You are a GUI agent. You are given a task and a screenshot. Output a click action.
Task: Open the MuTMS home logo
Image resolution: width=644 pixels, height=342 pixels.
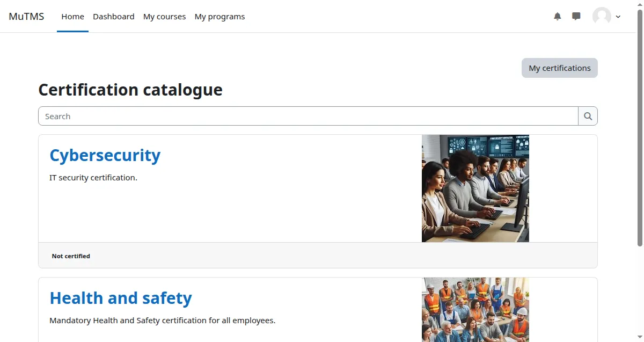(x=26, y=16)
